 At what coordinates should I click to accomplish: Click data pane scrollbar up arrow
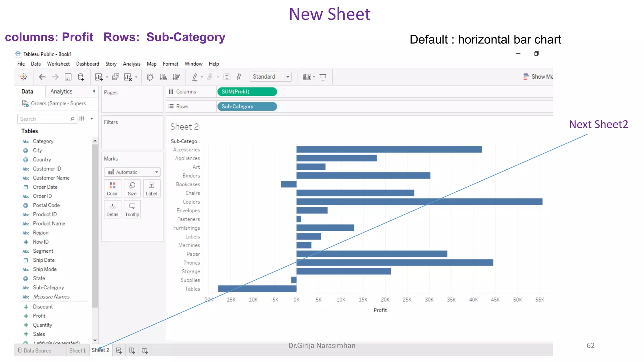click(x=95, y=141)
